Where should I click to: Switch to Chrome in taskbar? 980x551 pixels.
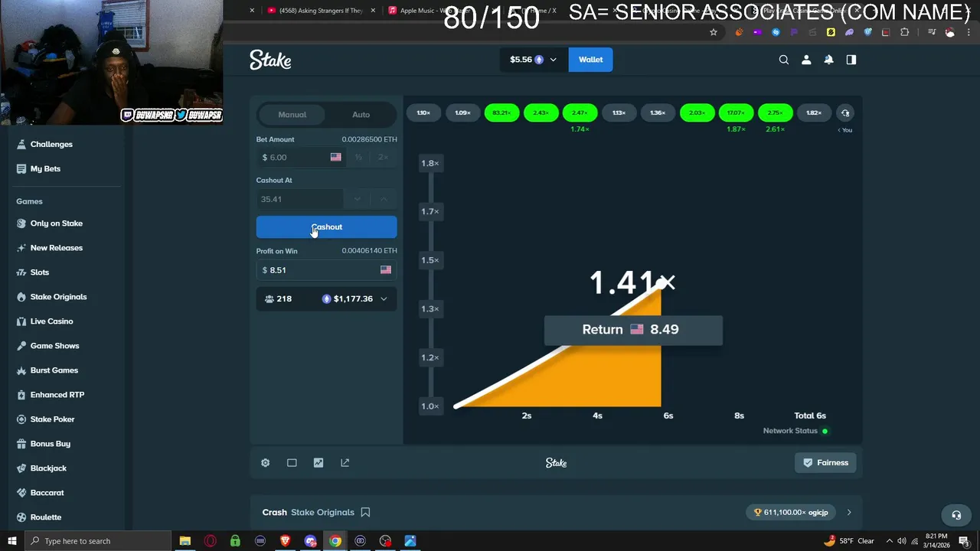coord(335,541)
